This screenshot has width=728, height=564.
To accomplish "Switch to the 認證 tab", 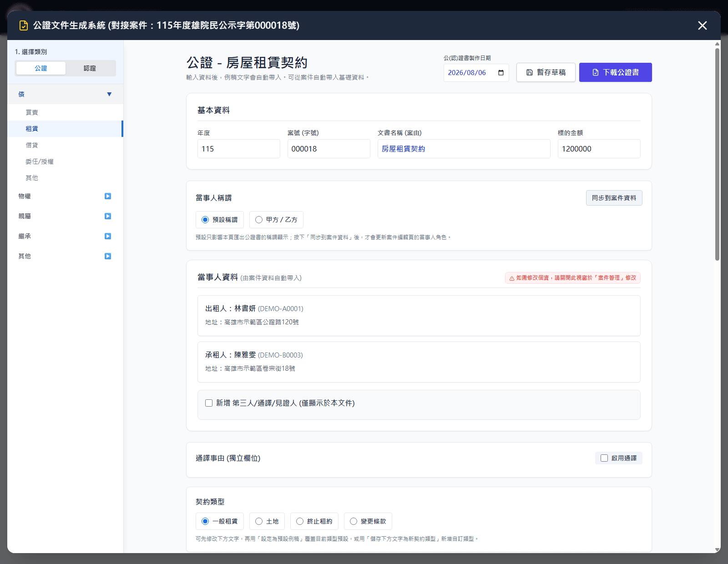I will pyautogui.click(x=90, y=68).
